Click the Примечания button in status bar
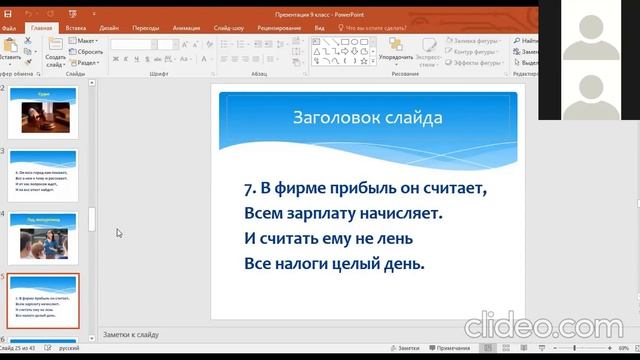The height and width of the screenshot is (360, 640). click(x=450, y=348)
